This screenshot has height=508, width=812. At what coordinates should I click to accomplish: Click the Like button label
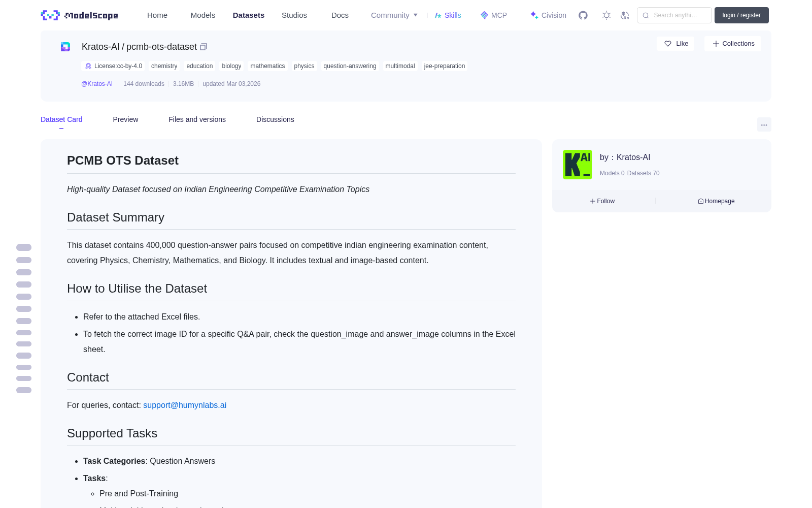tap(682, 44)
